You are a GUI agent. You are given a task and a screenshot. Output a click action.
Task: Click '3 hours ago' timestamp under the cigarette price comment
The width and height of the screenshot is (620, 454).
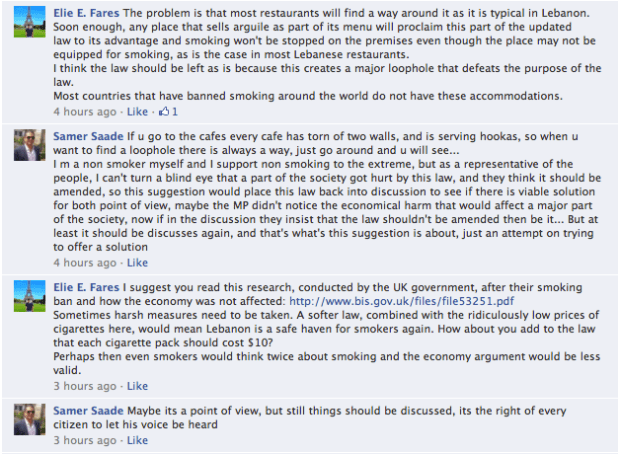(84, 386)
